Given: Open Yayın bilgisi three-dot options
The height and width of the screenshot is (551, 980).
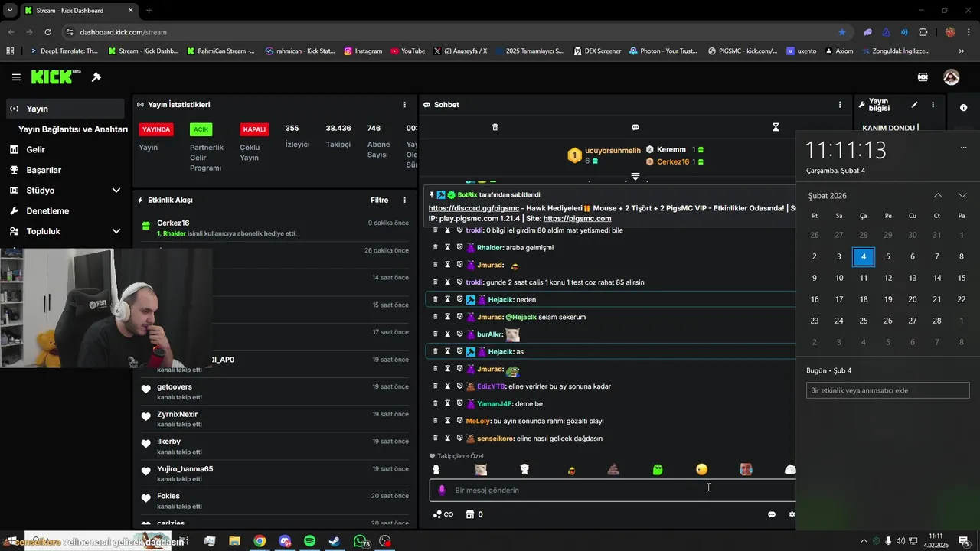Looking at the screenshot, I should coord(933,104).
